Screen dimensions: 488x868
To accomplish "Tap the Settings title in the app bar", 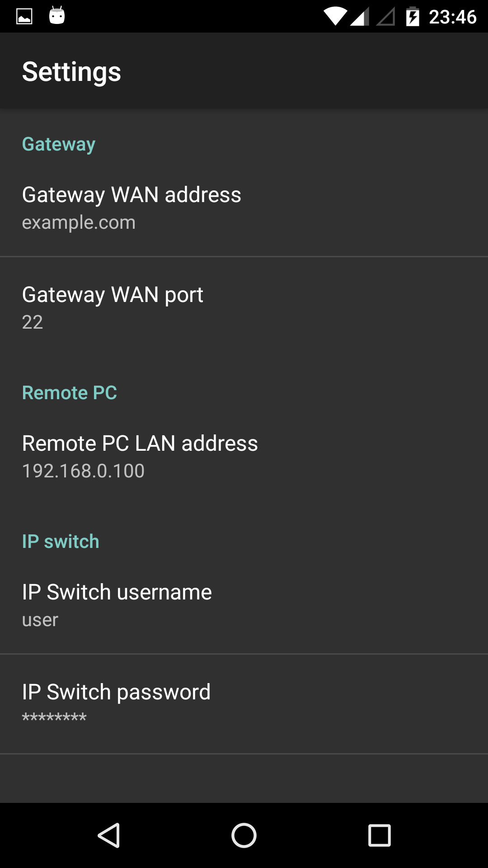I will coord(71,71).
